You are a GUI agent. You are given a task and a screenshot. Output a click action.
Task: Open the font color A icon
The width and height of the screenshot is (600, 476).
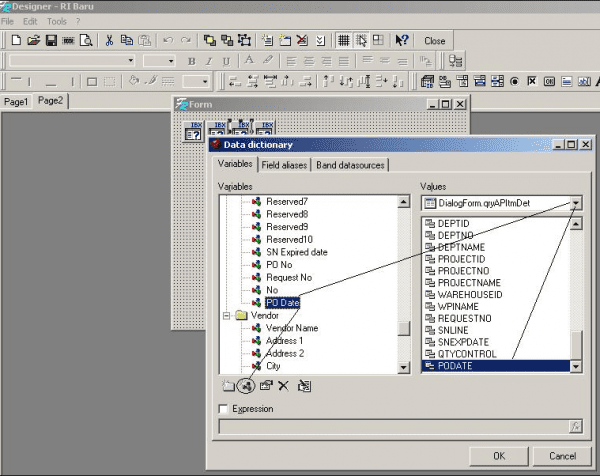249,60
